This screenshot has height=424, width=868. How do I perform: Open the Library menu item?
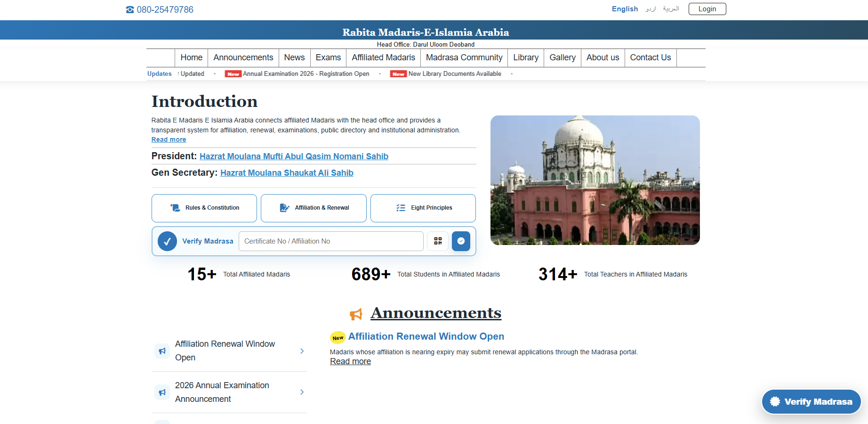pos(526,57)
